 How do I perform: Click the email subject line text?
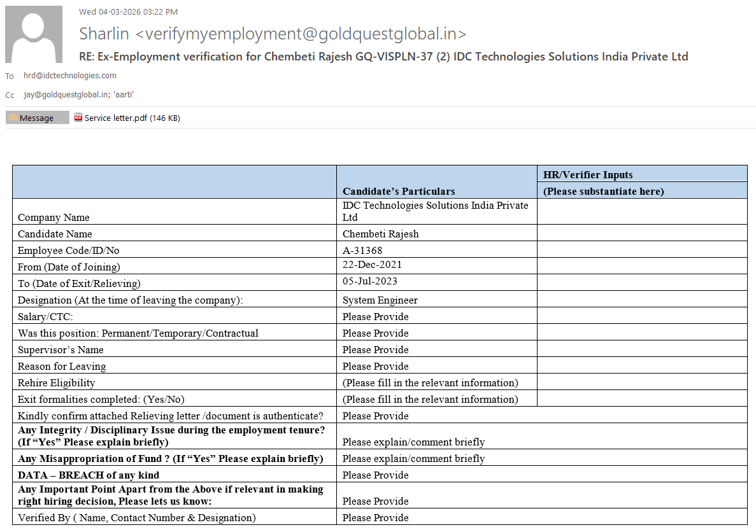[383, 57]
